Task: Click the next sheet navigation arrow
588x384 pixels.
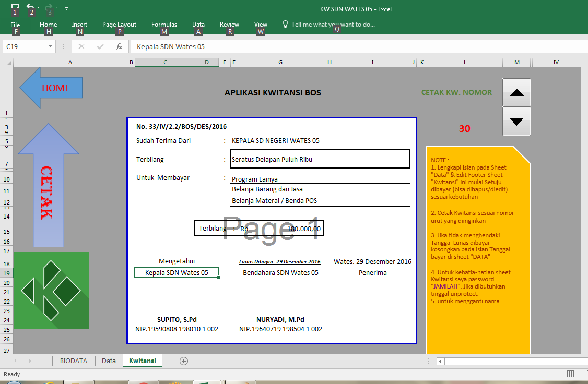Action: (30, 361)
